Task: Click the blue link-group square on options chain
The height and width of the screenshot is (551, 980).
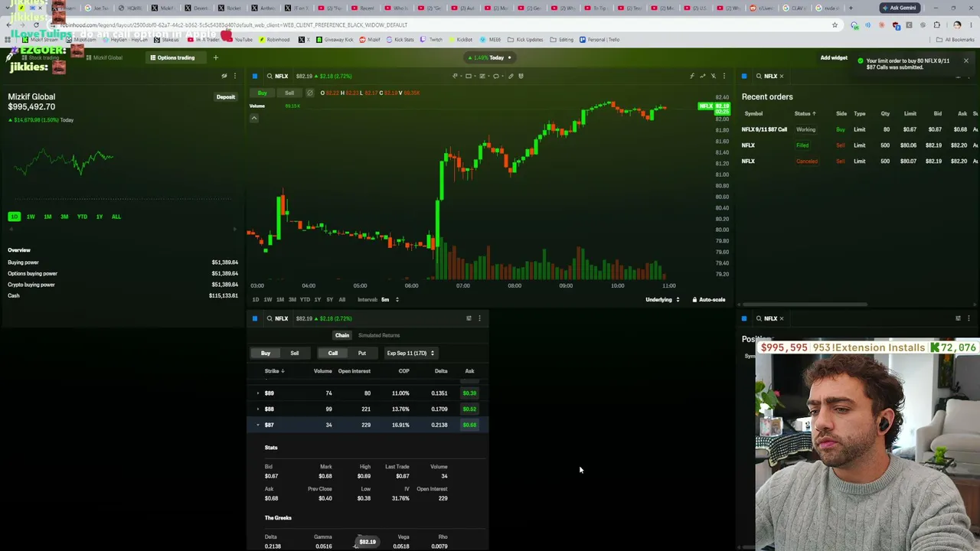Action: point(255,318)
